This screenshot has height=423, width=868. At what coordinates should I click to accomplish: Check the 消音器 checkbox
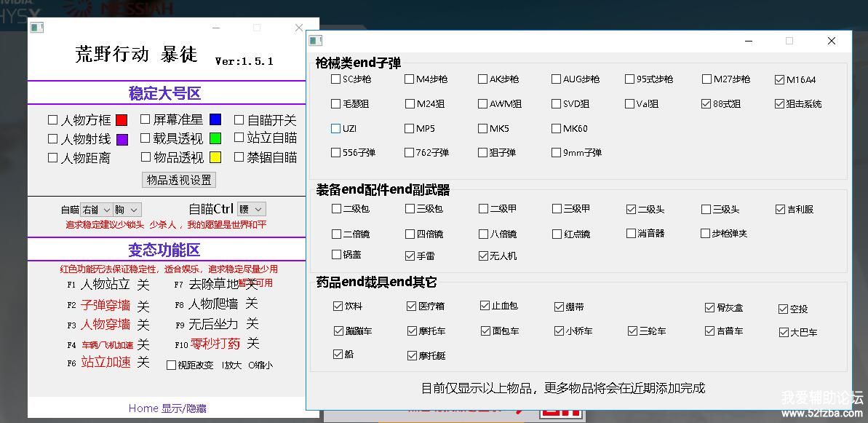(x=631, y=234)
